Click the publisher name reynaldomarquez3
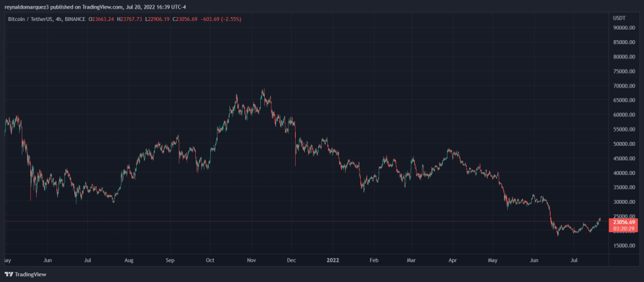This screenshot has width=644, height=282. pyautogui.click(x=26, y=7)
